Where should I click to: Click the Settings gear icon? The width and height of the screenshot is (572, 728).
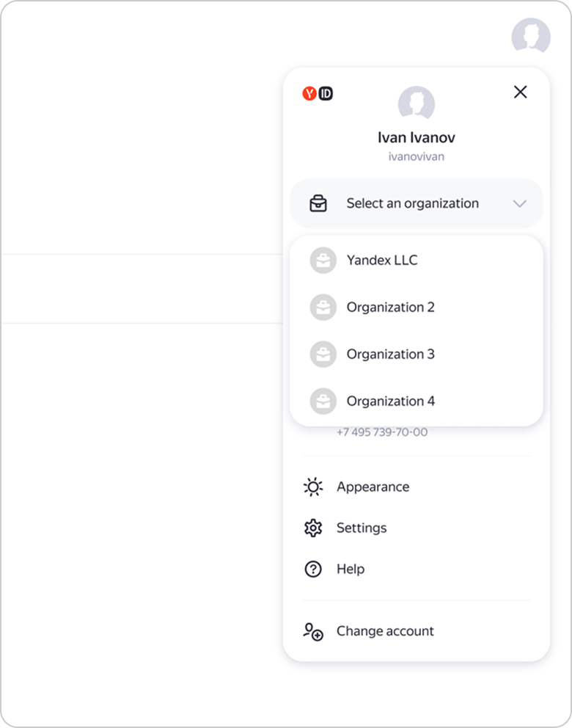[x=313, y=528]
